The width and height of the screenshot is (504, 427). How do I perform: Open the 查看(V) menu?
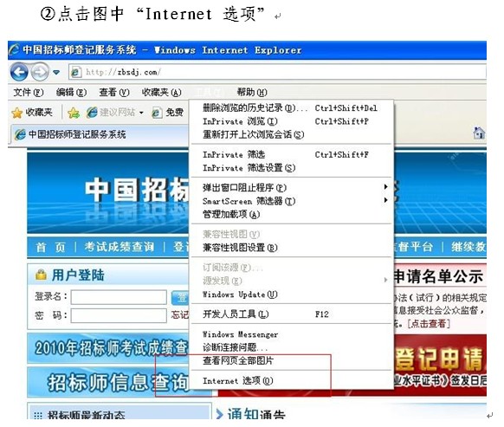click(x=114, y=93)
